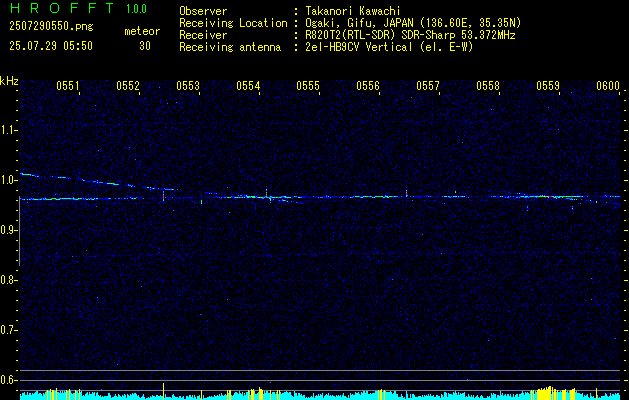Click the 0558 time marker
Image resolution: width=629 pixels, height=400 pixels.
(488, 85)
